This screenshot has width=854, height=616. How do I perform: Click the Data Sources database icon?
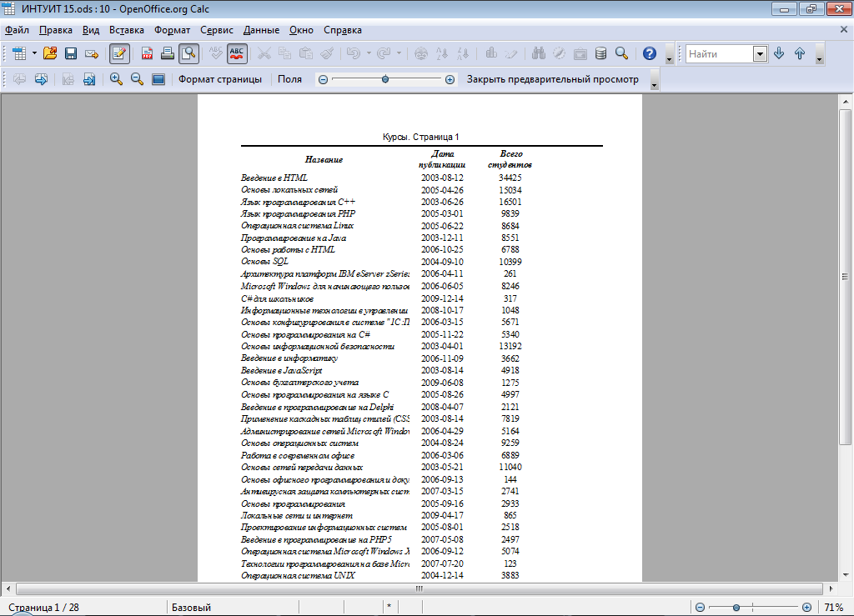tap(600, 53)
